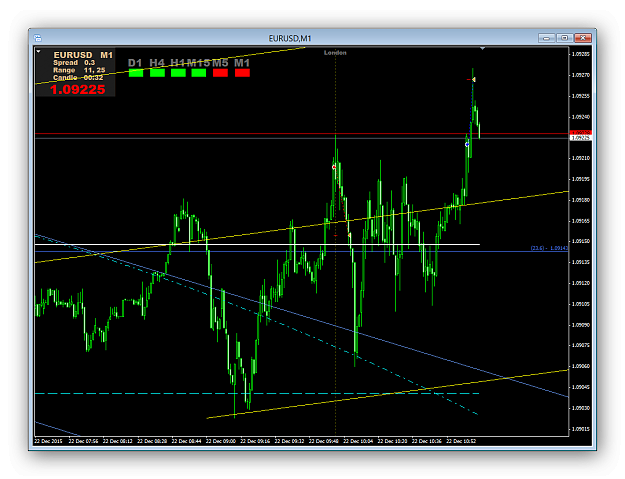The image size is (625, 479).
Task: Minimize the EURUSD,M1 chart window
Action: tap(546, 38)
